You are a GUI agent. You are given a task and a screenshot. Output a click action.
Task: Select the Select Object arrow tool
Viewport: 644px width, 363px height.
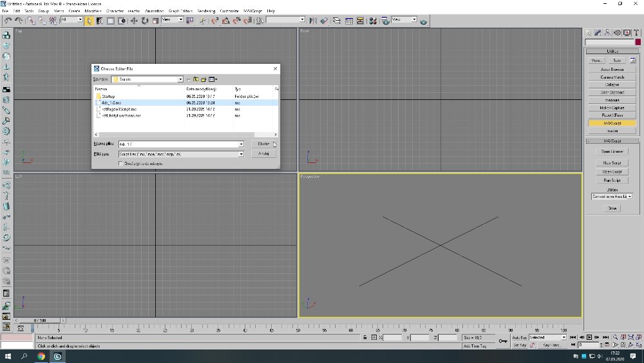click(x=90, y=21)
